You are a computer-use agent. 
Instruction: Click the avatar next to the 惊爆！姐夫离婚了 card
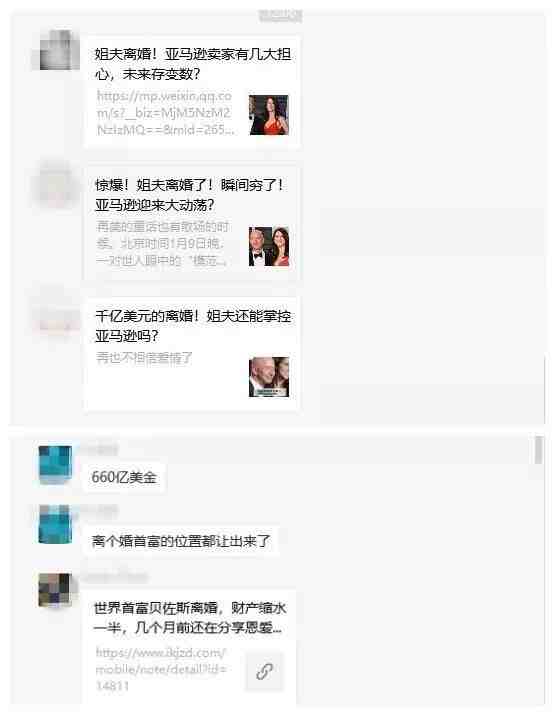coord(56,182)
